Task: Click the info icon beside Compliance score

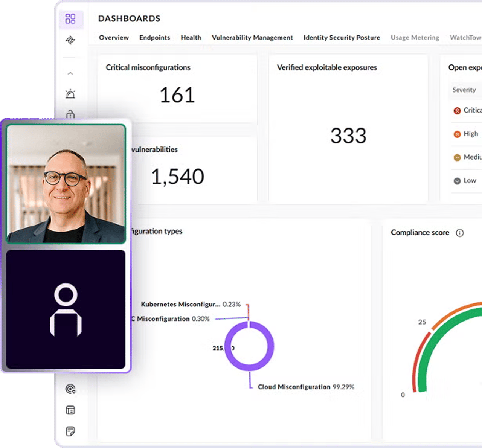Action: tap(460, 233)
